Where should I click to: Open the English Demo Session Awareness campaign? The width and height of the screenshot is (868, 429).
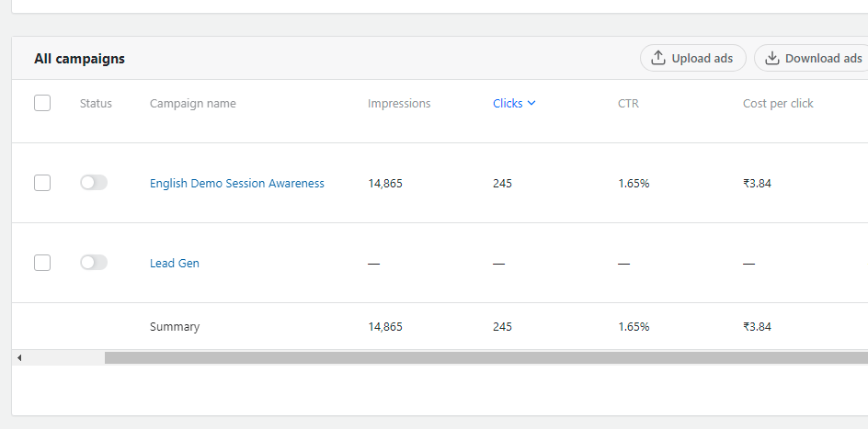click(x=237, y=184)
